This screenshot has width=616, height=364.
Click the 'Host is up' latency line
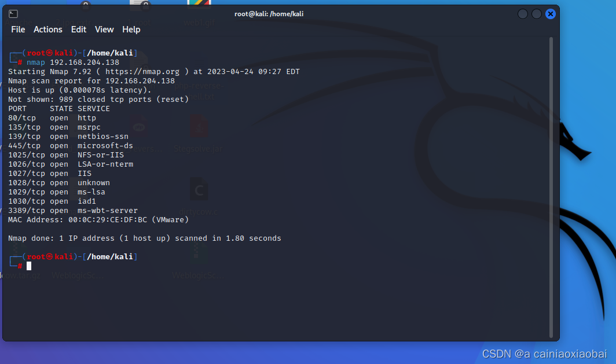(80, 90)
